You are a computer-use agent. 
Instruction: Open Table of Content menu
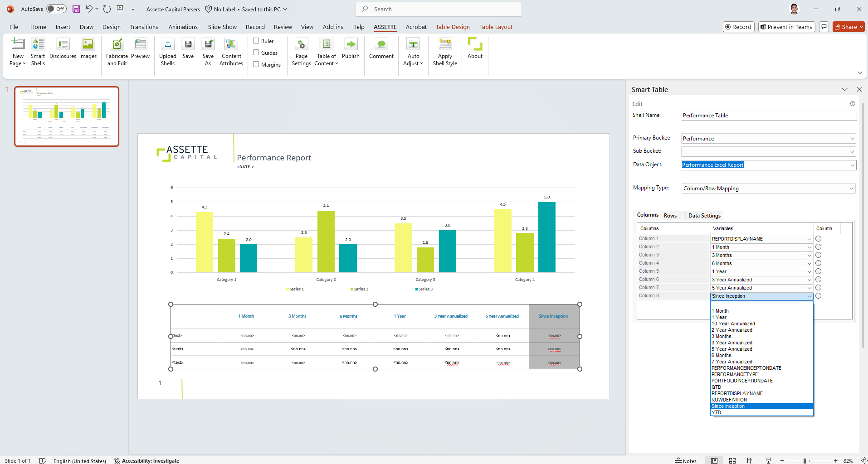click(327, 52)
